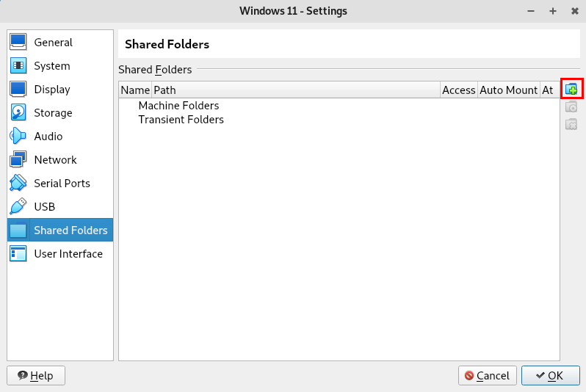Viewport: 586px width, 392px height.
Task: Open the USB settings category
Action: [60, 207]
